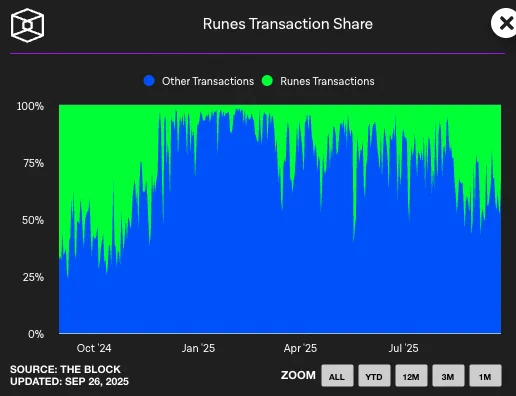Click the blue Other Transactions legend dot

149,81
